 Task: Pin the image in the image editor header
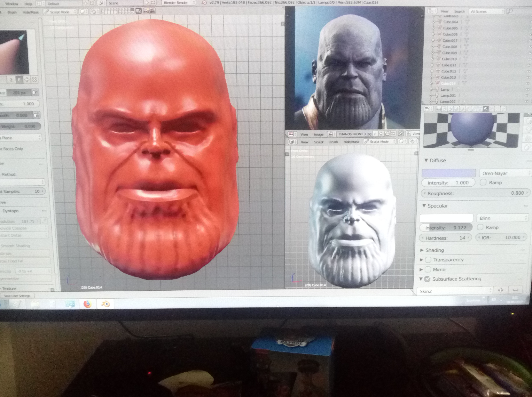click(x=401, y=134)
